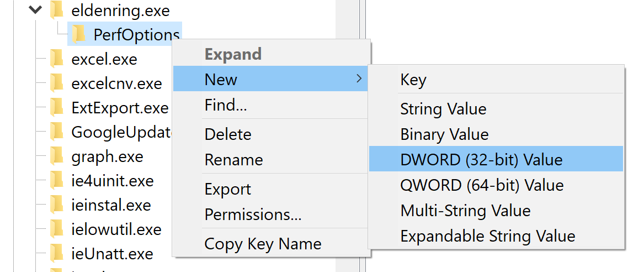Create a new String Value

(x=443, y=109)
